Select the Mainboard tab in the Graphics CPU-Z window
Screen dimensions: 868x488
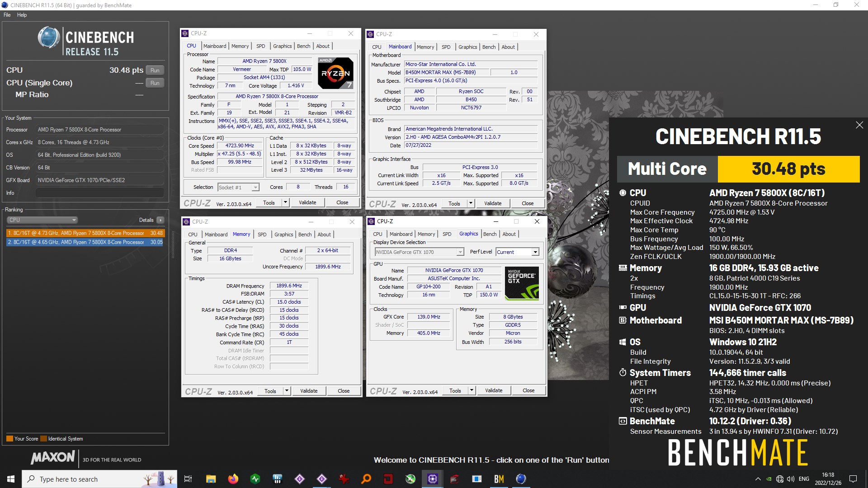(401, 234)
